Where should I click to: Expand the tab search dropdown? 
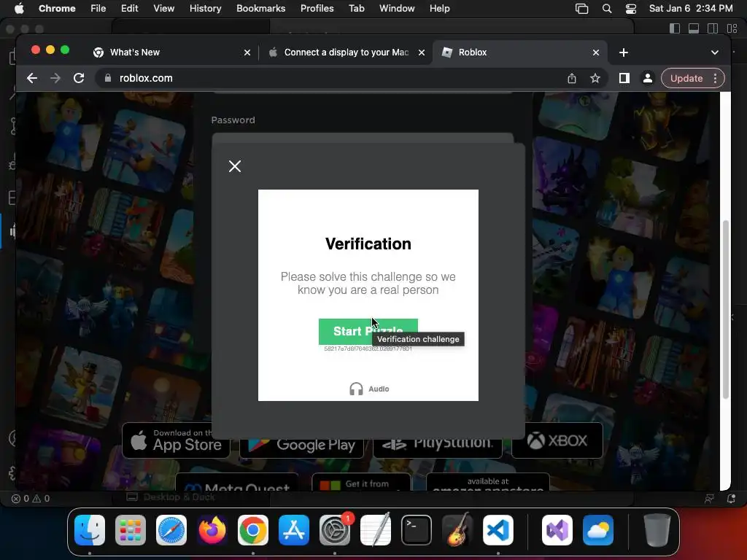click(715, 52)
